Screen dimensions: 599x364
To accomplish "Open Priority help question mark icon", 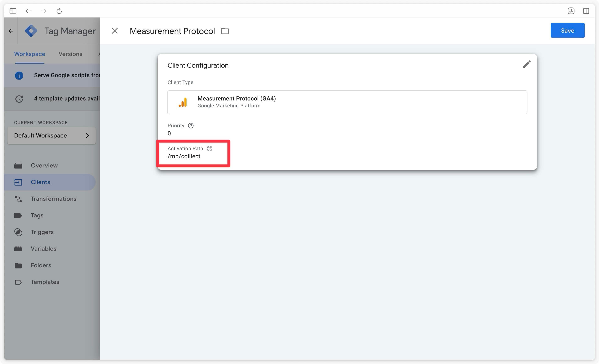I will tap(191, 125).
